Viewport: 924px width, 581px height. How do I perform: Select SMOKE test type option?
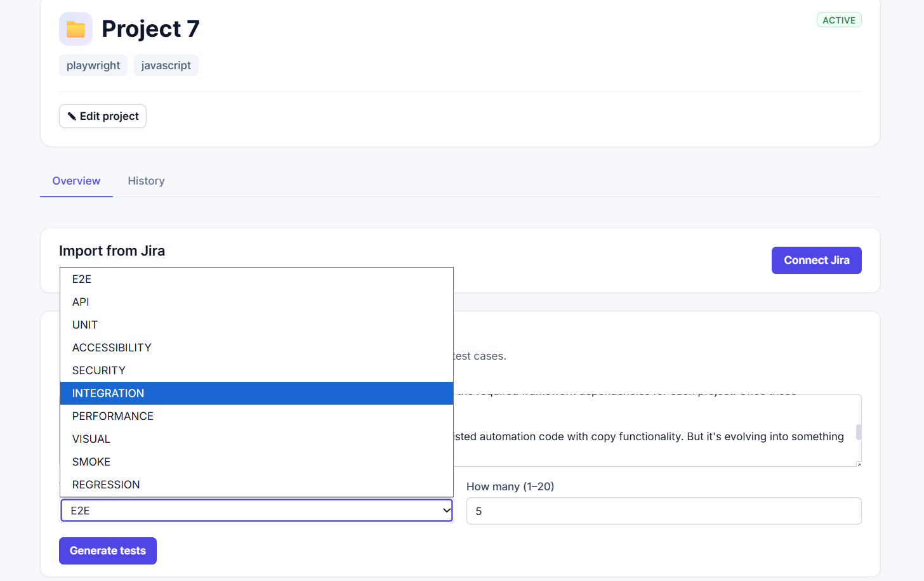[x=256, y=462]
